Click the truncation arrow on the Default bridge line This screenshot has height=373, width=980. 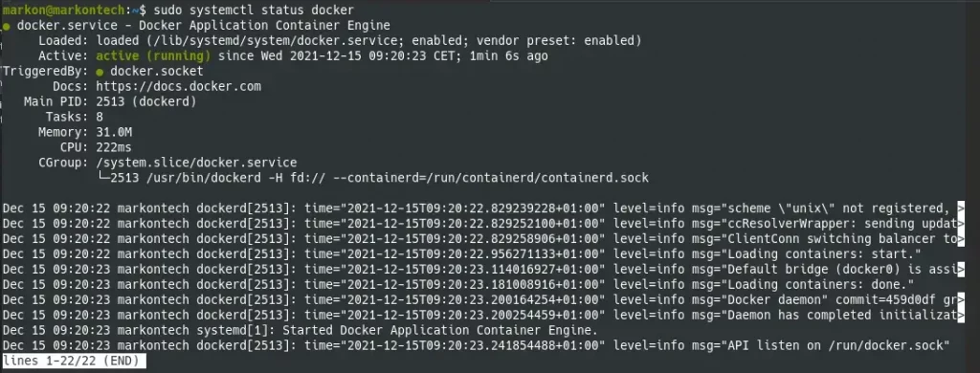click(961, 270)
